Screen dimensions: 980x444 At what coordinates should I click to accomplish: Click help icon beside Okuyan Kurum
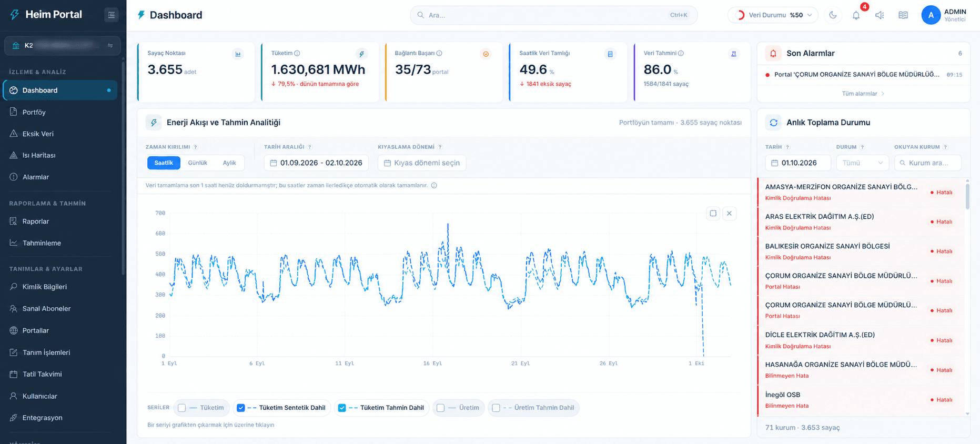click(x=945, y=147)
